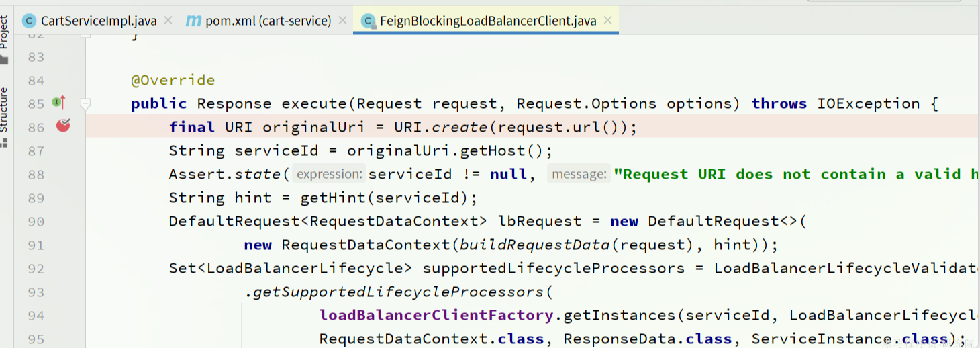Image resolution: width=980 pixels, height=348 pixels.
Task: Click the Maven icon on the pom.xml tab
Action: coord(193,21)
